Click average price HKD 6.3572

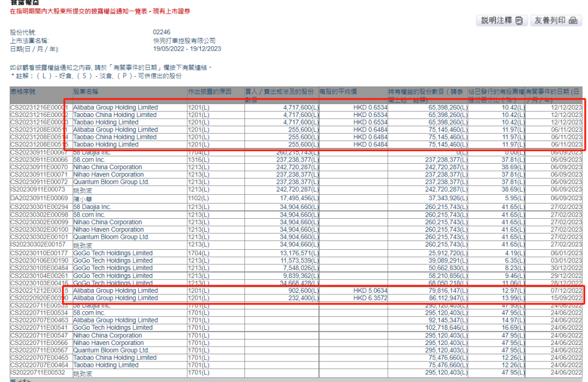[370, 298]
